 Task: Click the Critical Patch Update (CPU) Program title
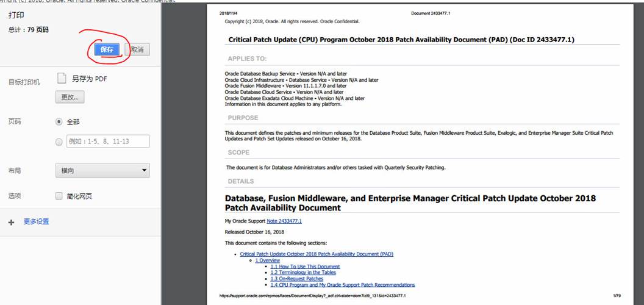401,40
